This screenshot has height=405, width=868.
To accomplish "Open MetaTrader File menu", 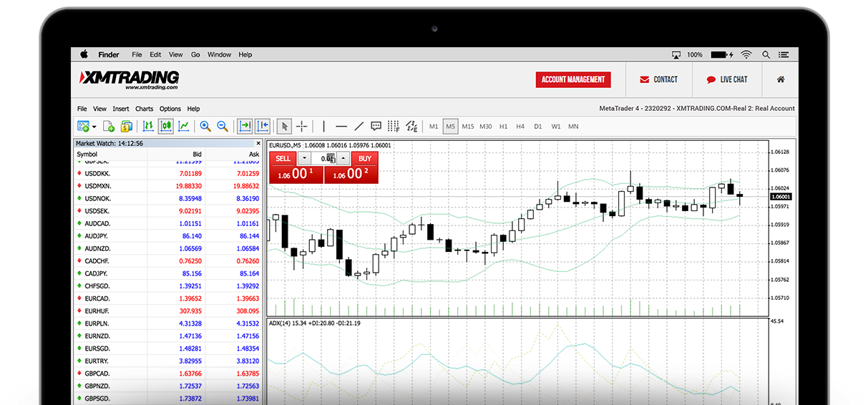I will point(82,109).
